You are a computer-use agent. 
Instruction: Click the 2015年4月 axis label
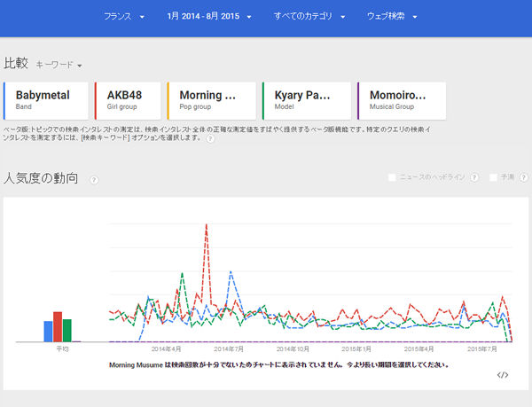pos(419,348)
